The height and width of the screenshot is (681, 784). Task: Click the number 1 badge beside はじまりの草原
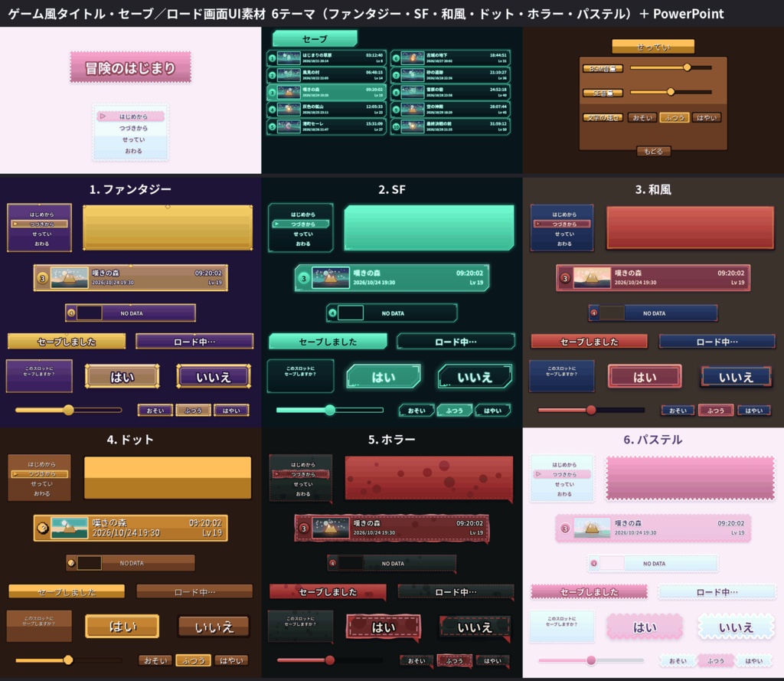(x=272, y=58)
